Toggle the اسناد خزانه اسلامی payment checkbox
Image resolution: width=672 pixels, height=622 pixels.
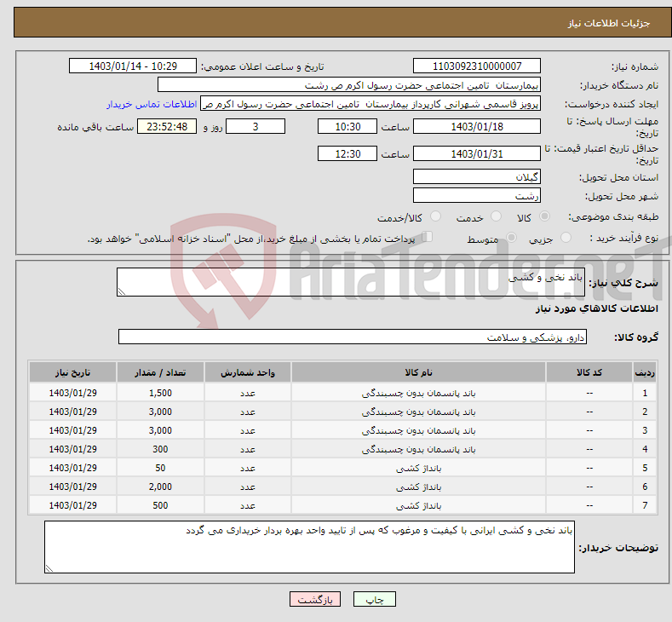(x=427, y=237)
